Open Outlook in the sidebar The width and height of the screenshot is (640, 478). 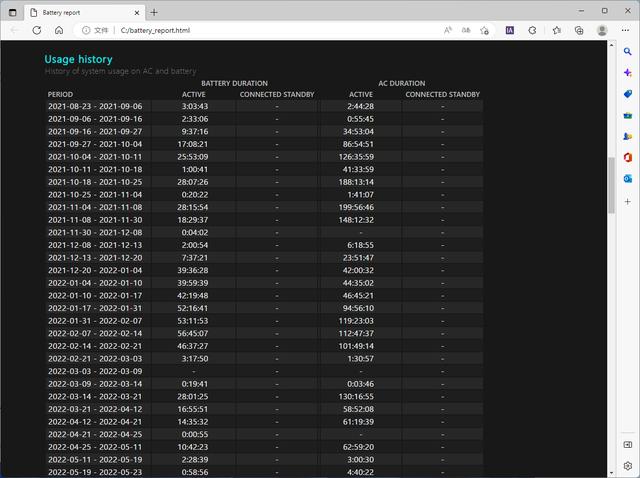[627, 178]
